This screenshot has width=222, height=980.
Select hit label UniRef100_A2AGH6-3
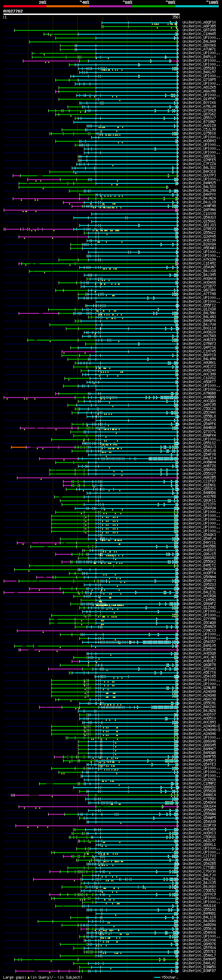(x=201, y=730)
